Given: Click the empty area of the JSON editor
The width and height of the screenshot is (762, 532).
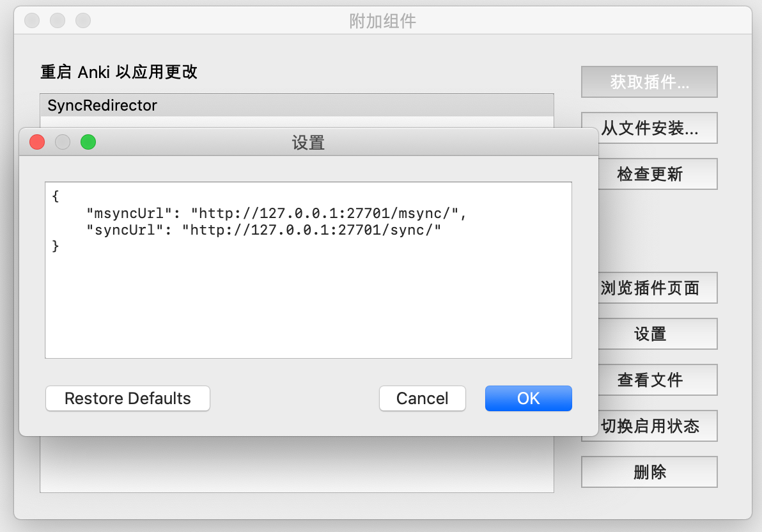Looking at the screenshot, I should 307,307.
